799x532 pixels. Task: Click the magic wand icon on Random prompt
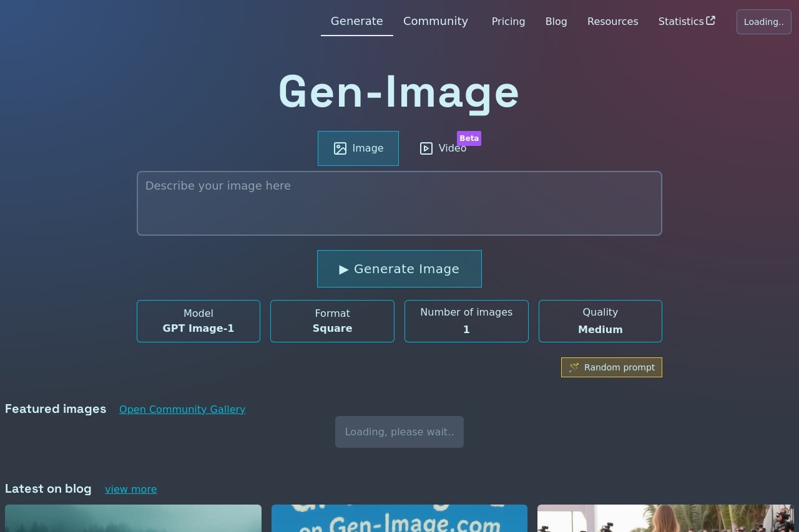pos(574,367)
